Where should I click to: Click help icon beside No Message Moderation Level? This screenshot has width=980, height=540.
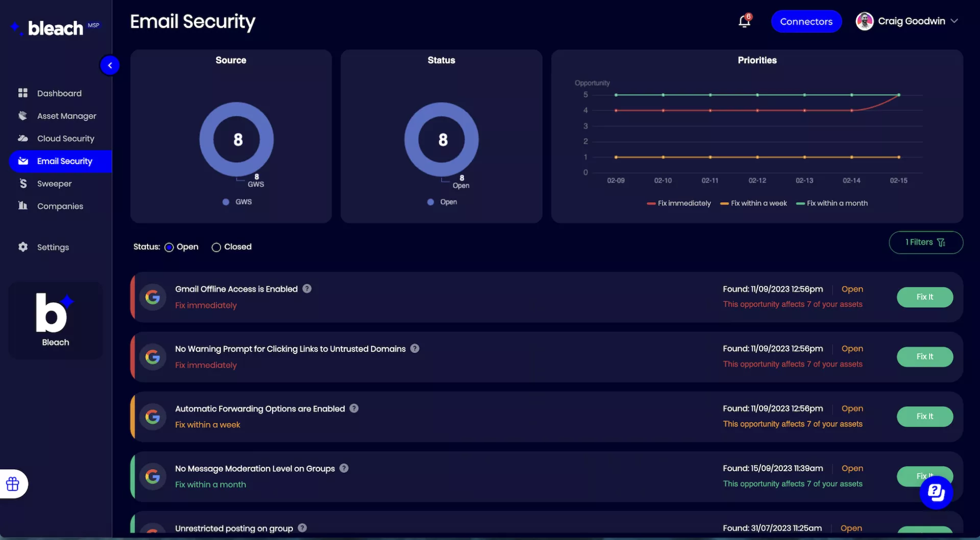pos(344,468)
